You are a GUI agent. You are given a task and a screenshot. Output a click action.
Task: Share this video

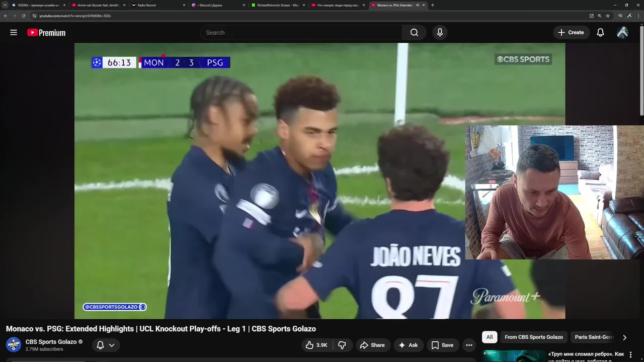pyautogui.click(x=372, y=345)
